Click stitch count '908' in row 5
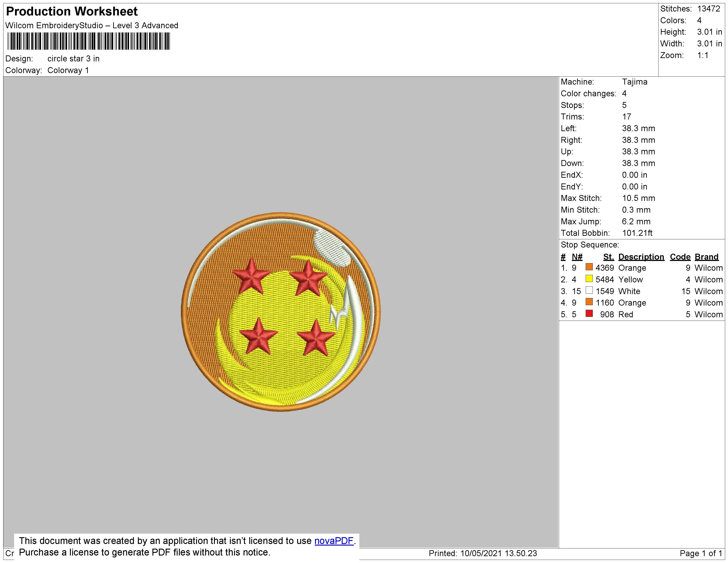The height and width of the screenshot is (563, 728). click(x=607, y=315)
